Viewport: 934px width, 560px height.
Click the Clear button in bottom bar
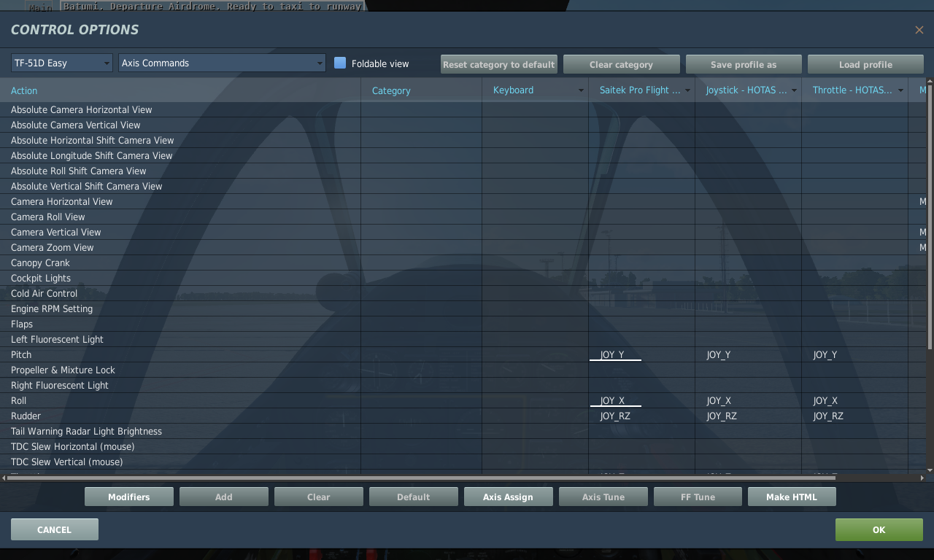[x=319, y=497]
